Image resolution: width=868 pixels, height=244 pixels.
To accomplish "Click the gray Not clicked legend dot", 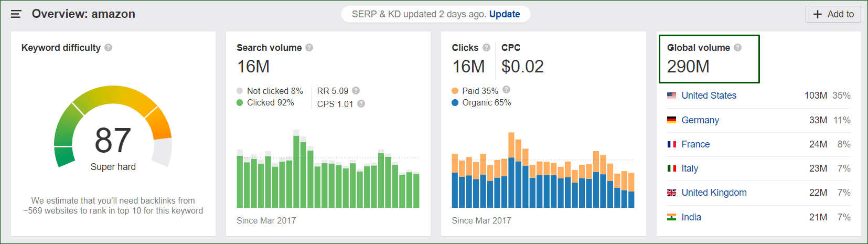I will (x=240, y=91).
